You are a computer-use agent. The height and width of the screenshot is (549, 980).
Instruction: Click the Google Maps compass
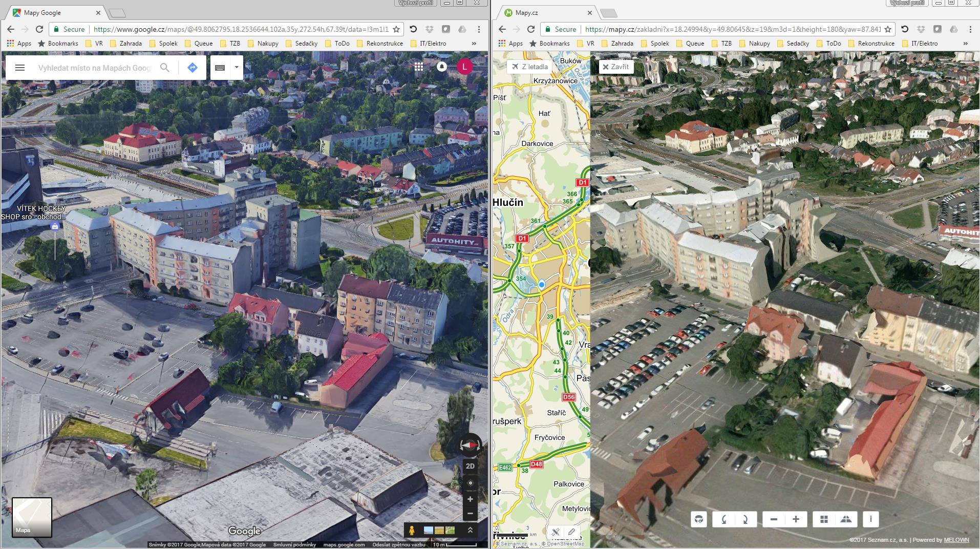coord(470,445)
